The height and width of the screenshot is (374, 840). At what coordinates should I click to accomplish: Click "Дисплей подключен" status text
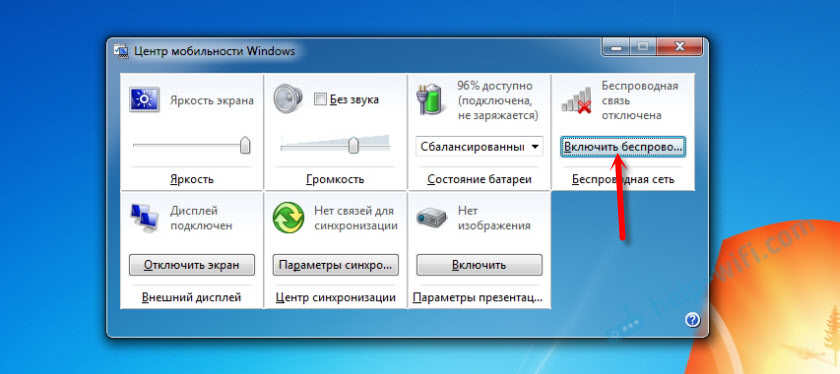(x=201, y=218)
